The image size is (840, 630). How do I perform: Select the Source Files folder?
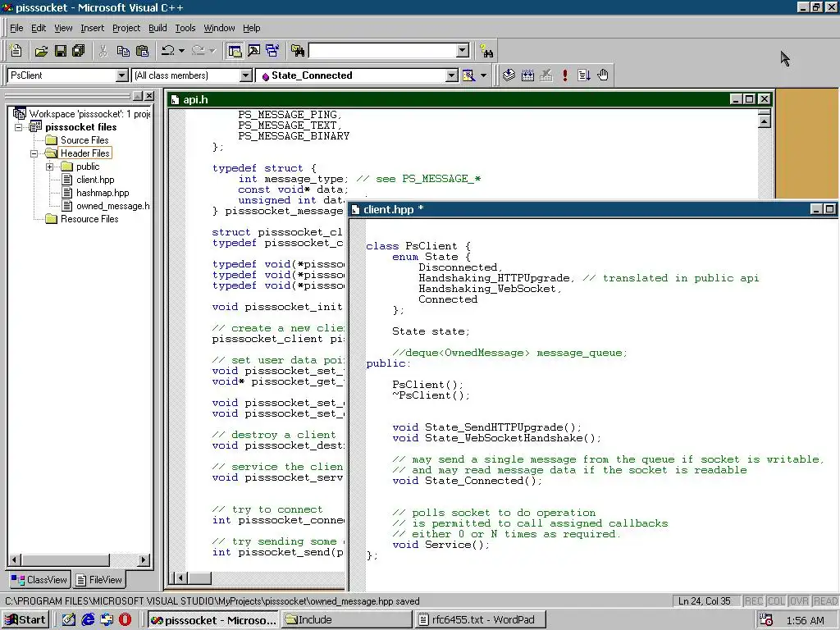[84, 139]
